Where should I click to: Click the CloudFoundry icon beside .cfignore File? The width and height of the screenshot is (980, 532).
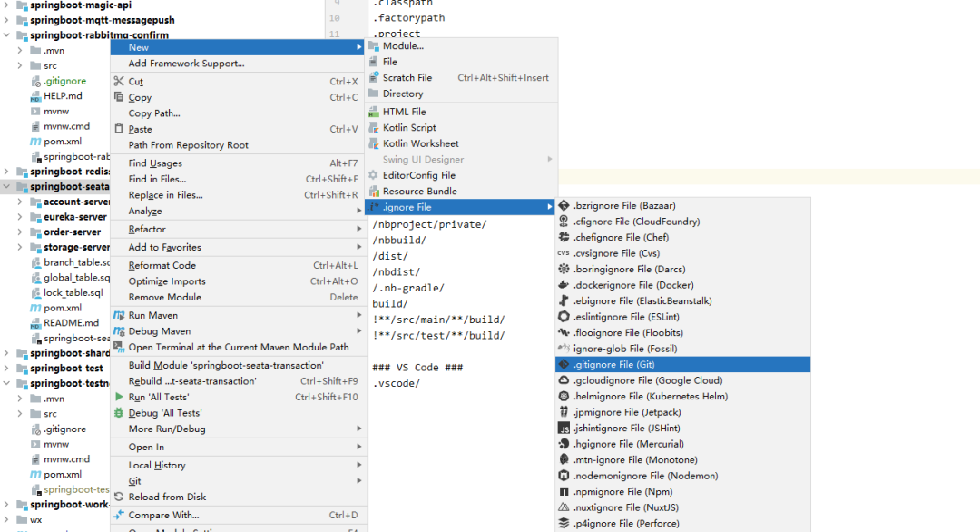point(563,222)
